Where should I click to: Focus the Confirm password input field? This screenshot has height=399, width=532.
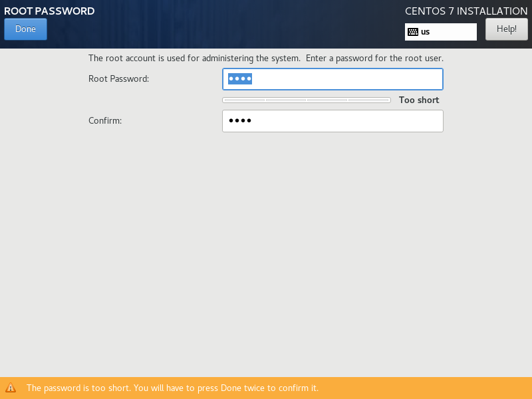(x=332, y=121)
